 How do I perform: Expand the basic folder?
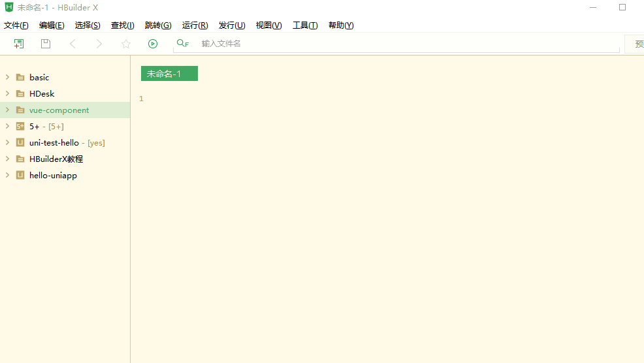pos(7,77)
